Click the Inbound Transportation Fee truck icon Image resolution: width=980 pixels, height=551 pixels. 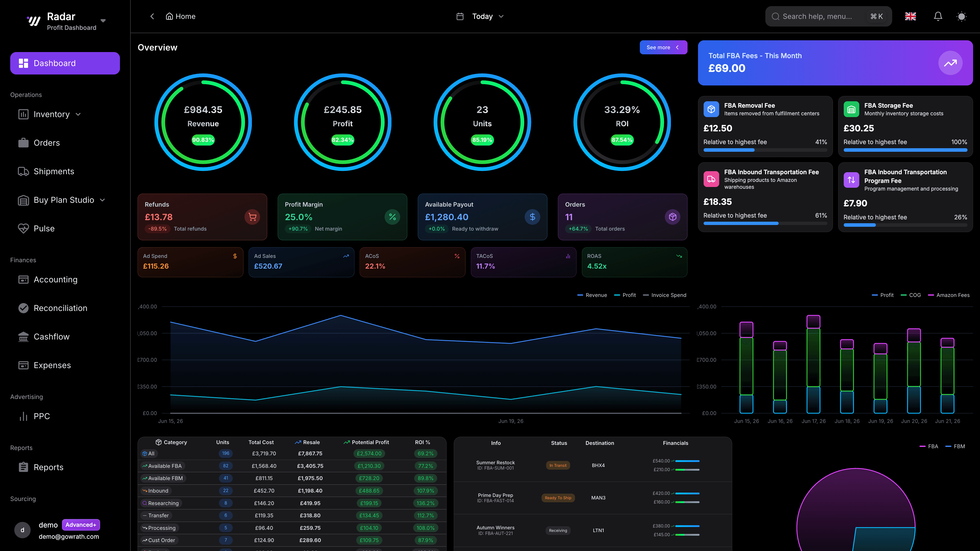711,179
